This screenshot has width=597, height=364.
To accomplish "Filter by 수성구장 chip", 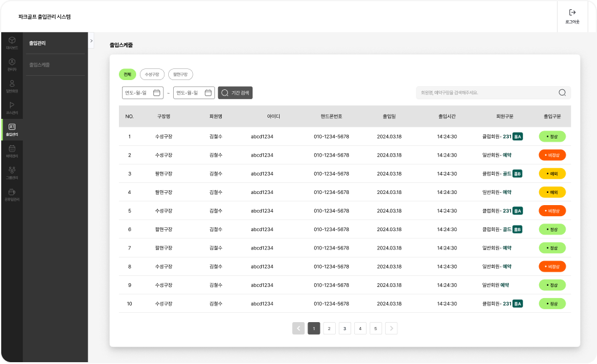I will tap(152, 75).
